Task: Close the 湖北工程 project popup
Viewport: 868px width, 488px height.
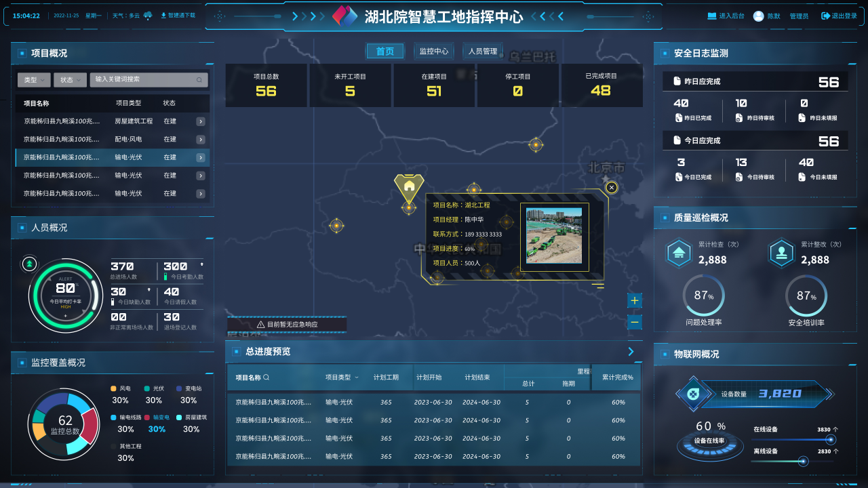Action: pyautogui.click(x=612, y=188)
